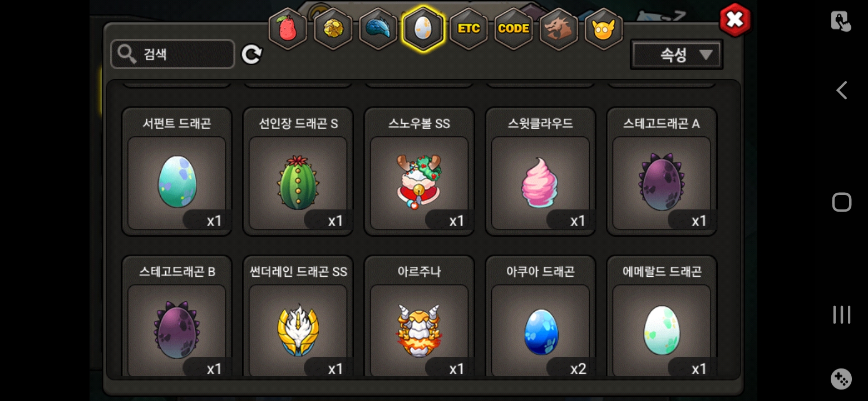The height and width of the screenshot is (401, 868).
Task: Click the refresh arrow next to search
Action: 251,55
